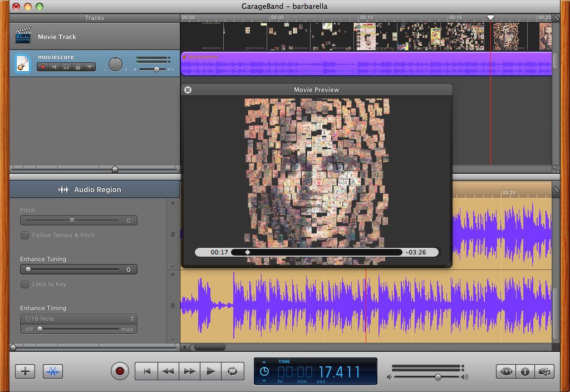
Task: Click the moviescore track low volume speaker icon
Action: [136, 69]
